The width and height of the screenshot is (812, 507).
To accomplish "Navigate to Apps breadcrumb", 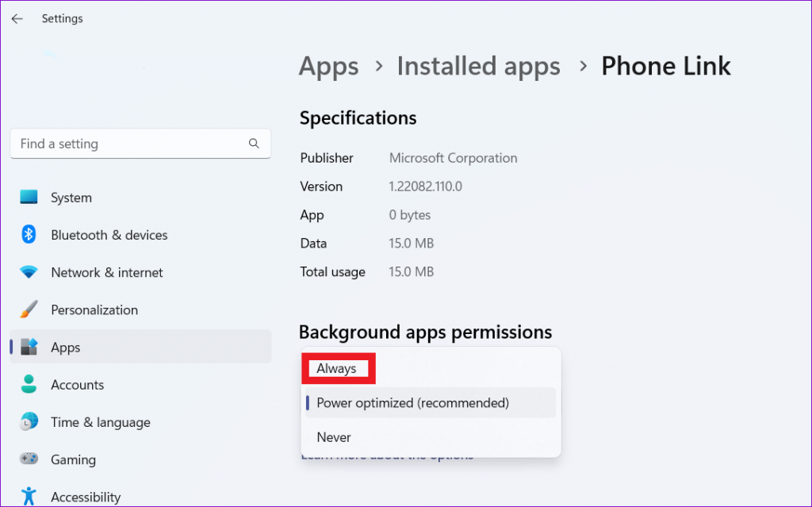I will (329, 67).
